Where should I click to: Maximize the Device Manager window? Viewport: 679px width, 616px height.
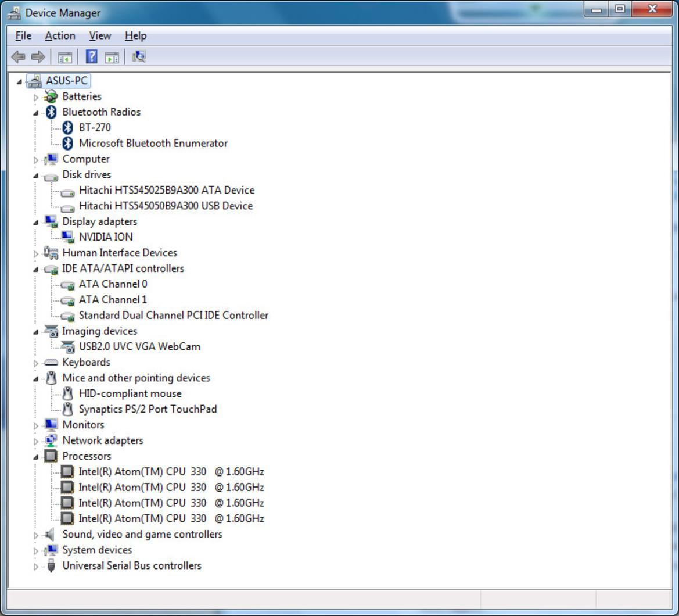pyautogui.click(x=620, y=9)
